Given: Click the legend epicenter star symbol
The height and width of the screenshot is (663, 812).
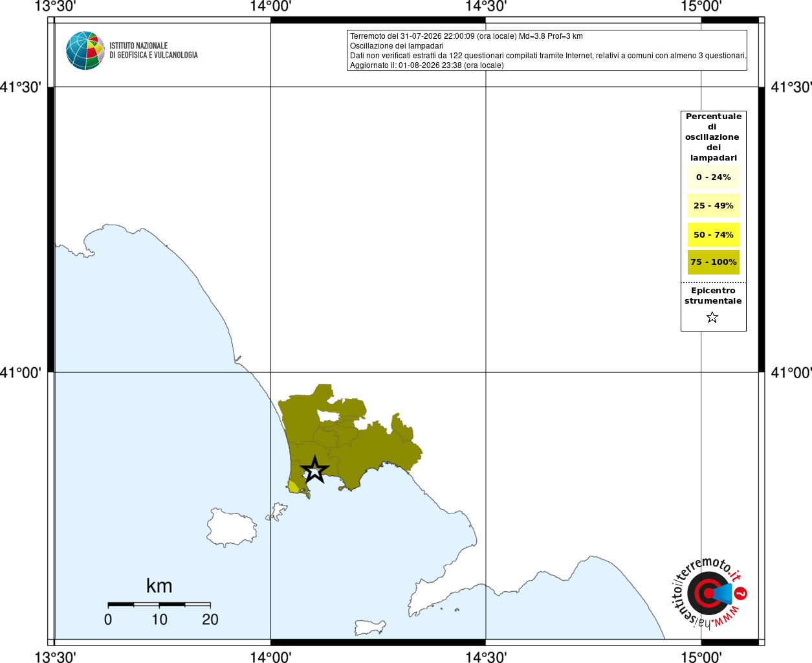Looking at the screenshot, I should pos(712,317).
